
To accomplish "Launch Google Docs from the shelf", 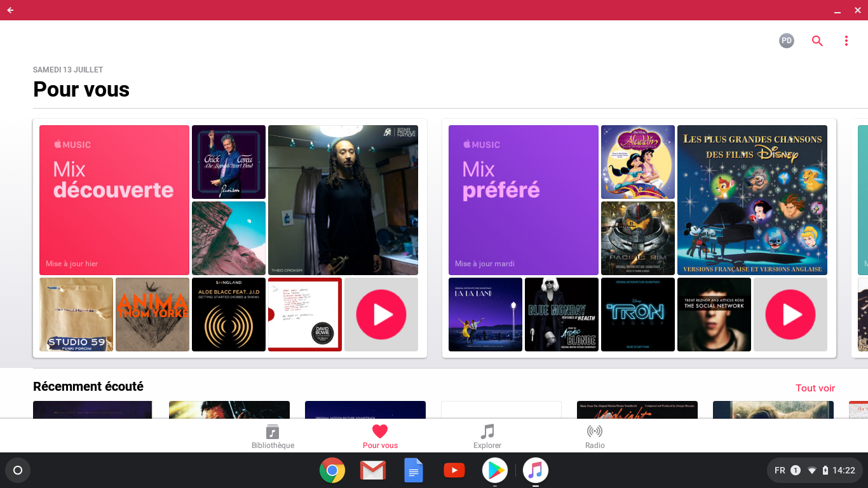I will click(414, 470).
